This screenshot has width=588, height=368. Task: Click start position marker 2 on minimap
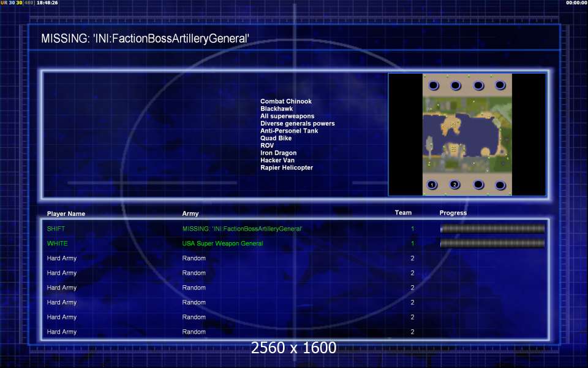coord(455,185)
